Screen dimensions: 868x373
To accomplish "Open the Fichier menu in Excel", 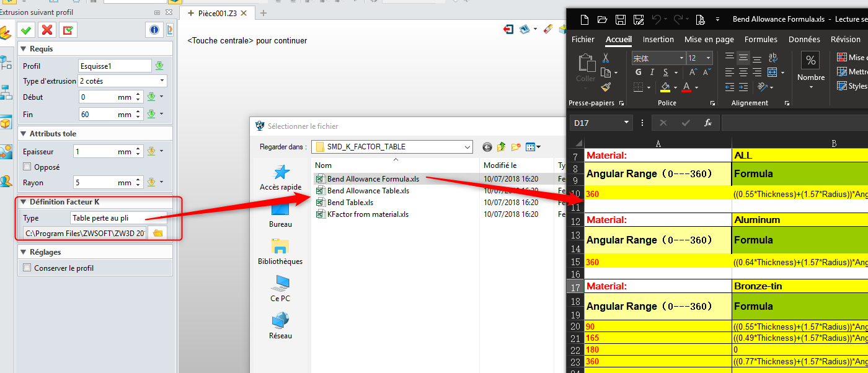I will click(x=583, y=39).
